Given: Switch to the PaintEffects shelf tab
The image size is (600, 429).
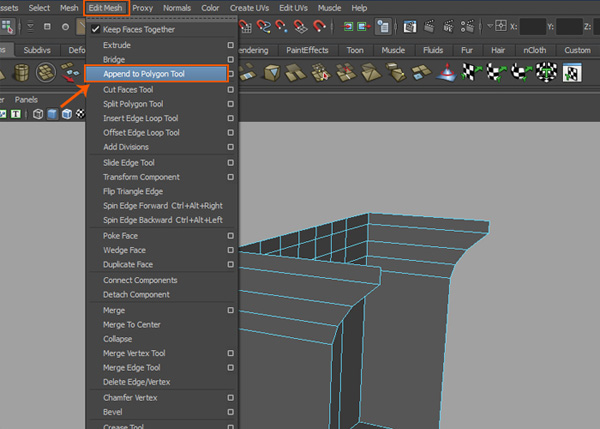Looking at the screenshot, I should tap(307, 50).
